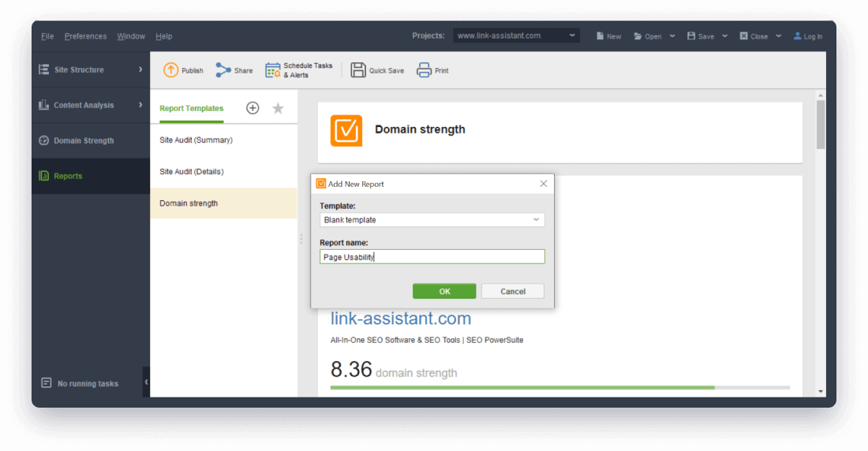The height and width of the screenshot is (451, 868).
Task: Select the Report Templates tab
Action: 192,108
